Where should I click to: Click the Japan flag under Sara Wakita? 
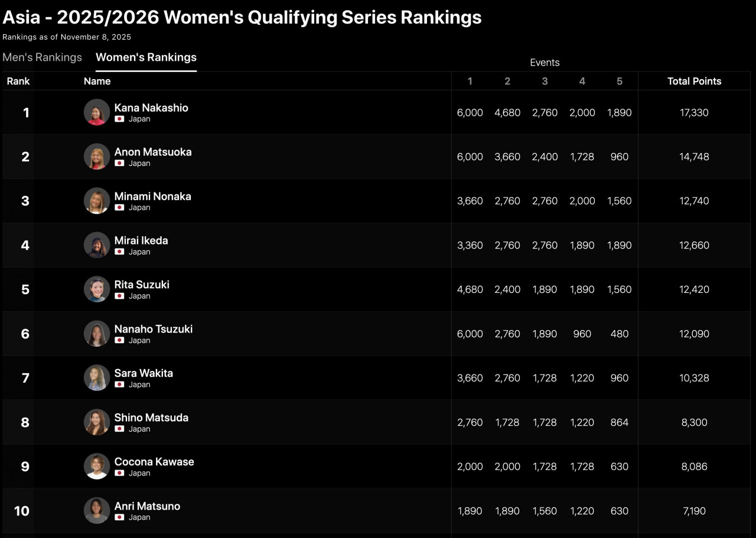(x=119, y=384)
